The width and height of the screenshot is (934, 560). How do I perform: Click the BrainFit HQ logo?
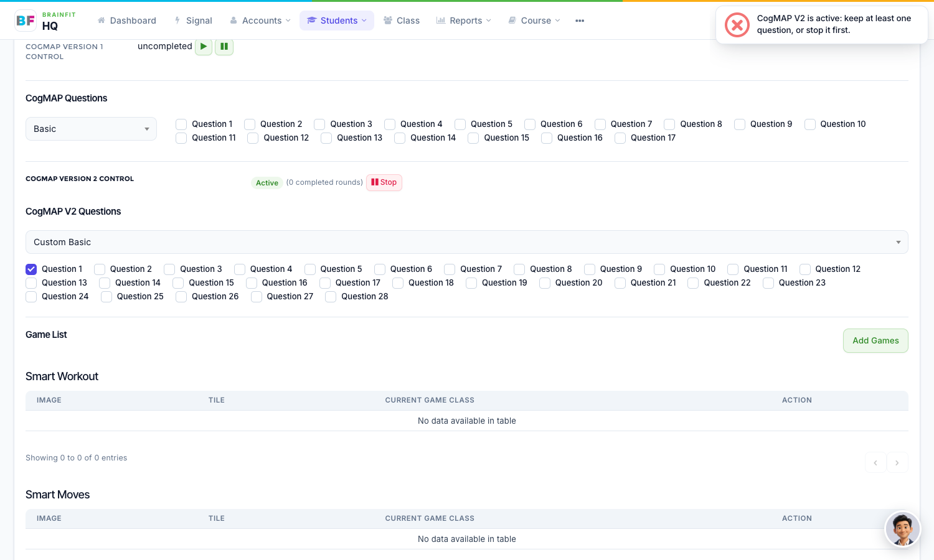coord(45,21)
